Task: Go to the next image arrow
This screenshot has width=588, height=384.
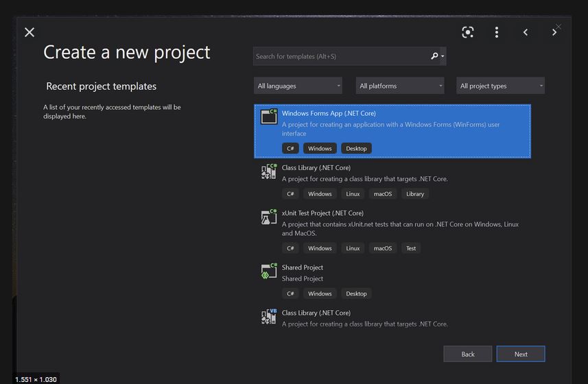Action: [554, 32]
